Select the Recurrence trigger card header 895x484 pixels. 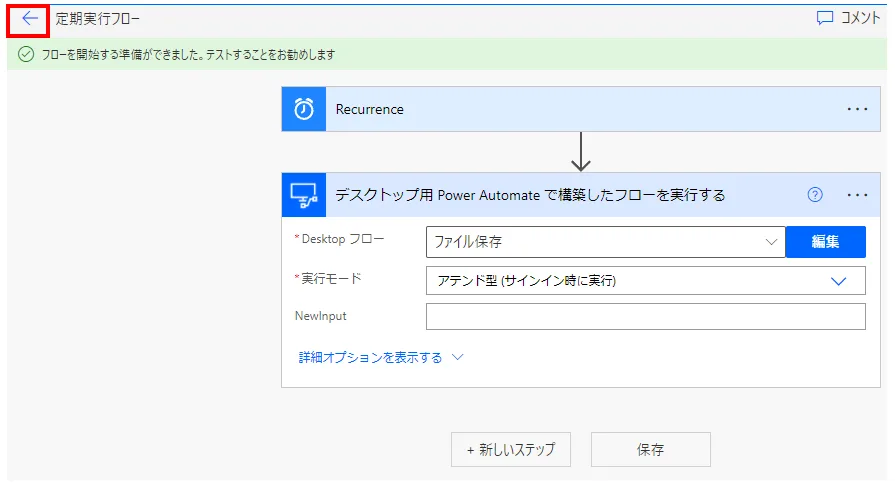click(x=560, y=109)
